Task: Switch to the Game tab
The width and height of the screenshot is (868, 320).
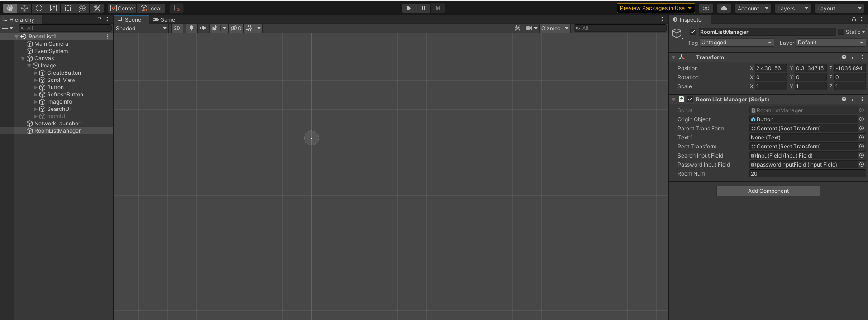Action: coord(164,19)
